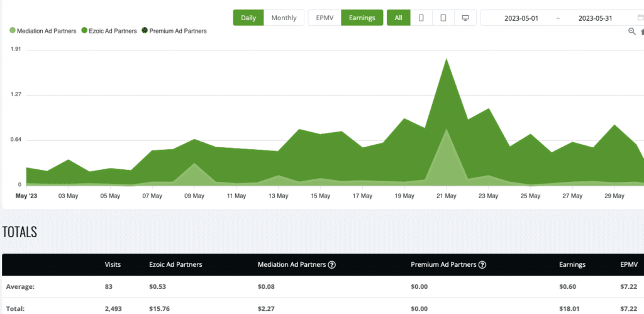Click help icon beside Mediation Ad Partners
This screenshot has width=644, height=314.
pos(331,265)
